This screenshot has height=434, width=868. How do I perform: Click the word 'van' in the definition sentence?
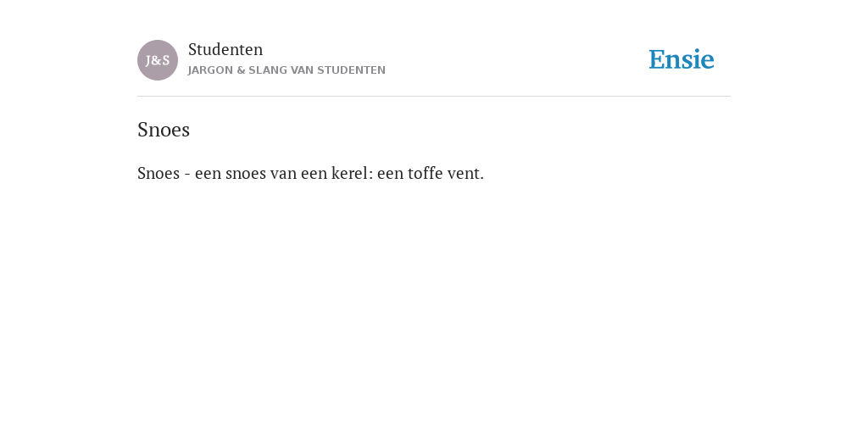(x=283, y=173)
